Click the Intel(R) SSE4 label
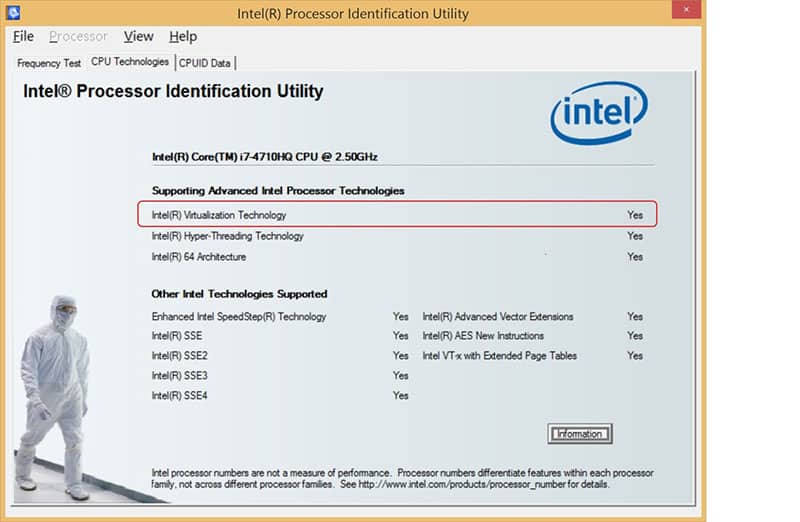 [x=180, y=395]
